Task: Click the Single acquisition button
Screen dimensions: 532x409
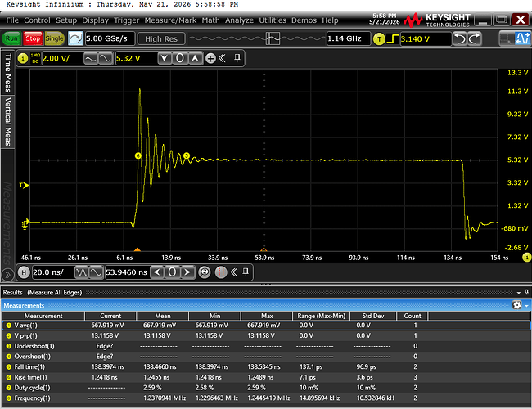Action: point(54,38)
